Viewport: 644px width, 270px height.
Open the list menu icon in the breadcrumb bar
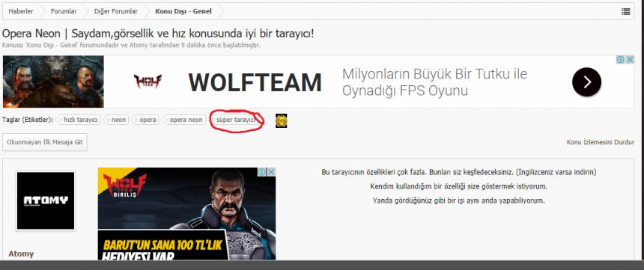625,11
